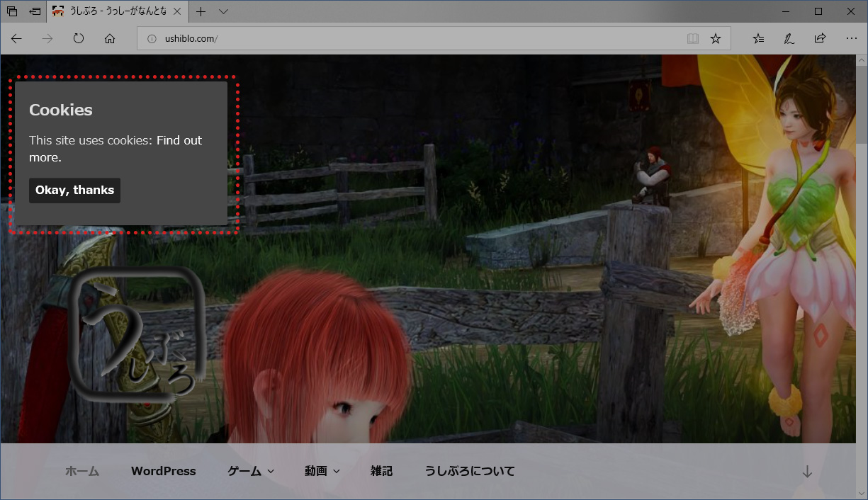Open the Settings and more ellipsis menu
868x500 pixels.
click(x=852, y=38)
